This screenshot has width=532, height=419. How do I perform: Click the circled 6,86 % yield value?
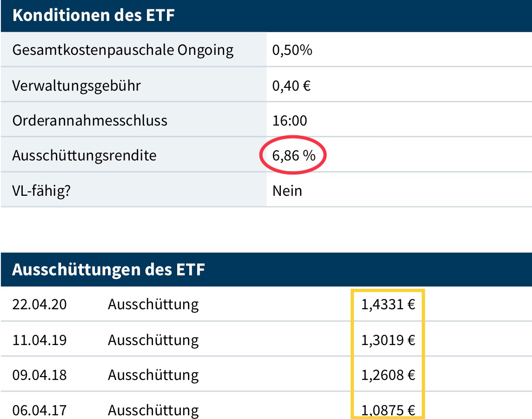click(x=293, y=155)
